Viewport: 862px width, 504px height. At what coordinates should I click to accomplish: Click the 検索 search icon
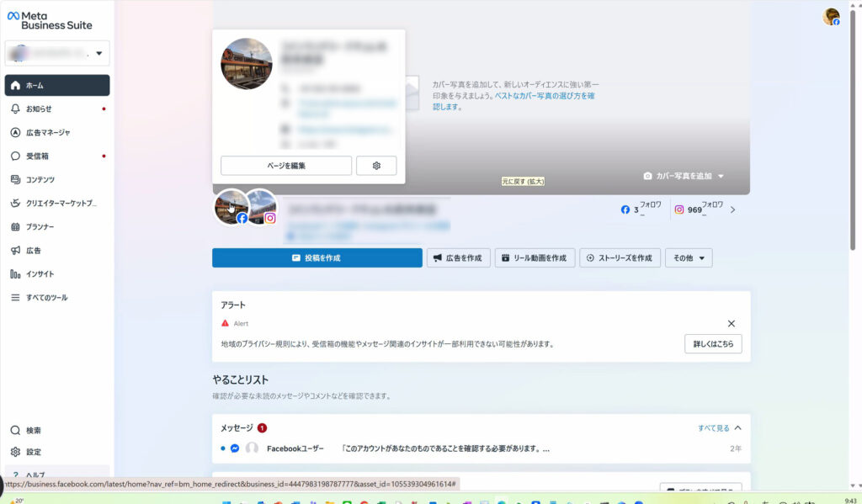click(15, 430)
